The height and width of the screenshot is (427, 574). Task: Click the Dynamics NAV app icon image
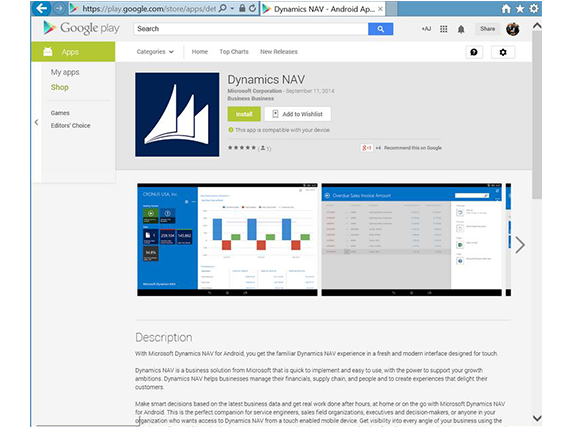[x=177, y=115]
